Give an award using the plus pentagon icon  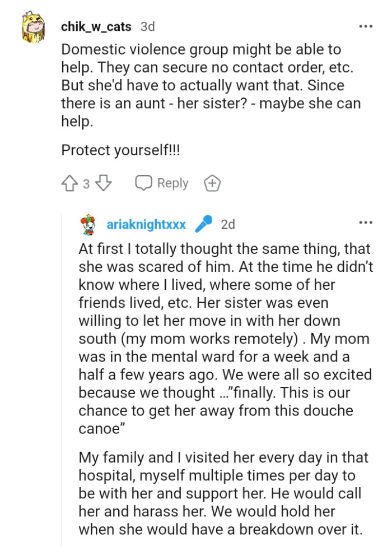click(212, 183)
